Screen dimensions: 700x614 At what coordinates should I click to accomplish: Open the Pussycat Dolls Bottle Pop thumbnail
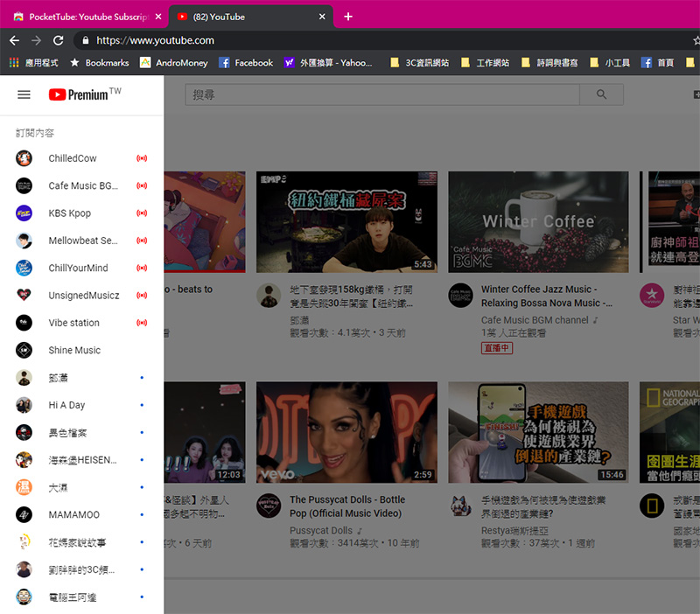[346, 432]
